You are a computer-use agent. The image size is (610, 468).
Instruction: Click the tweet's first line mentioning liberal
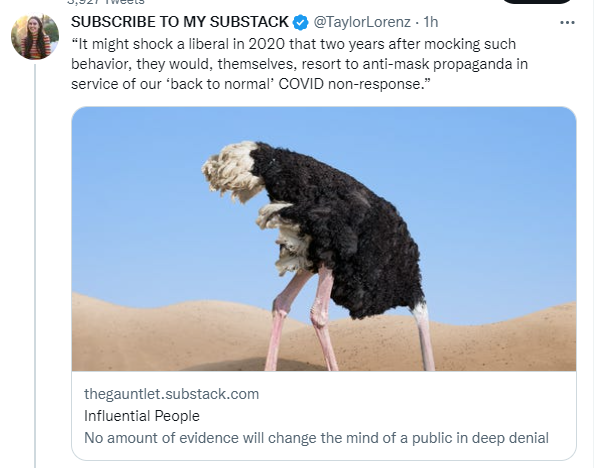pyautogui.click(x=293, y=44)
